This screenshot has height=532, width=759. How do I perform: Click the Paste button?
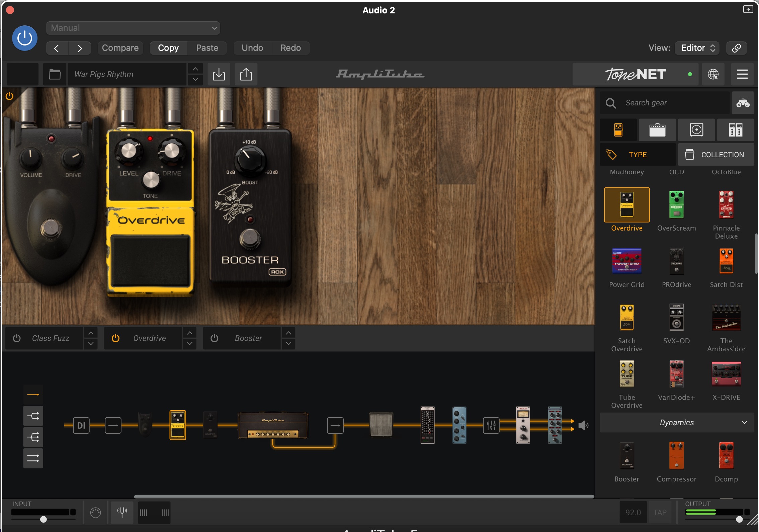pos(207,48)
